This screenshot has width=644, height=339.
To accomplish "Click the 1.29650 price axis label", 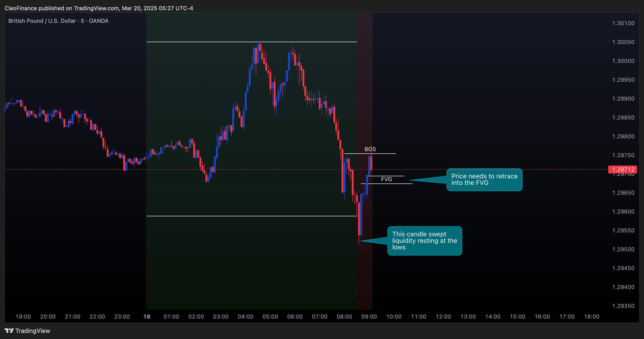I will point(623,193).
